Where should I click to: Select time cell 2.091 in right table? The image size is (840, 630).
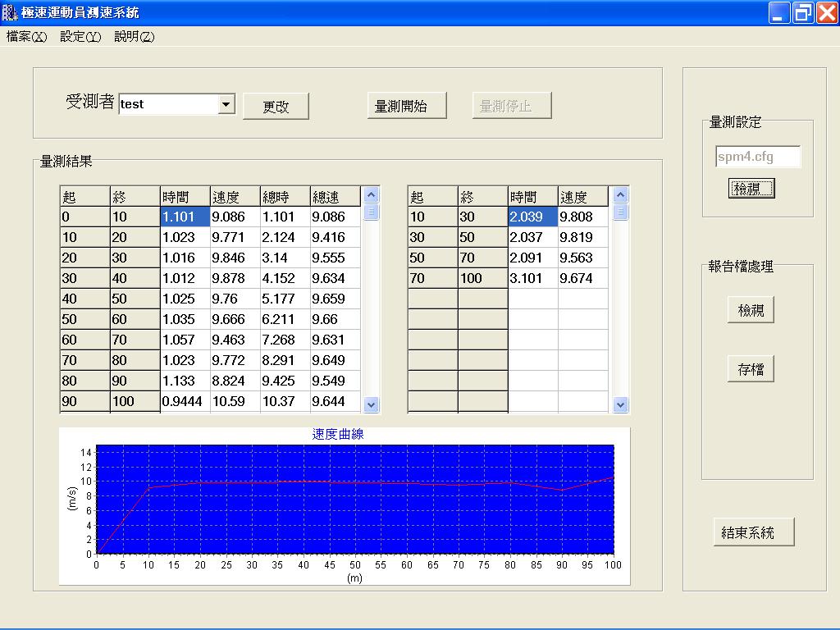pyautogui.click(x=532, y=258)
